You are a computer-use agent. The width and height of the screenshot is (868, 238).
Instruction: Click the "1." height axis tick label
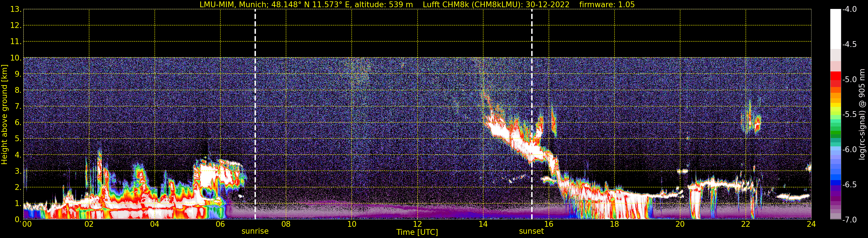[18, 204]
